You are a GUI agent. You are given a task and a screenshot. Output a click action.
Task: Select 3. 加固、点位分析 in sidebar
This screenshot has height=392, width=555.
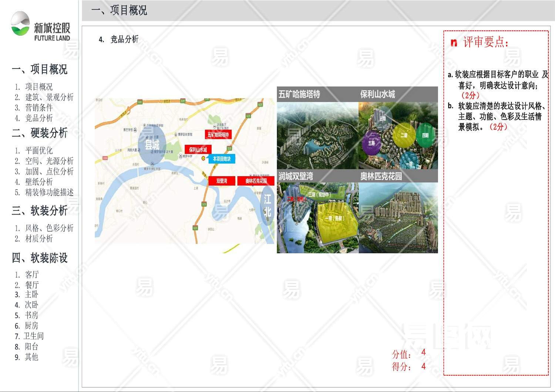[44, 171]
